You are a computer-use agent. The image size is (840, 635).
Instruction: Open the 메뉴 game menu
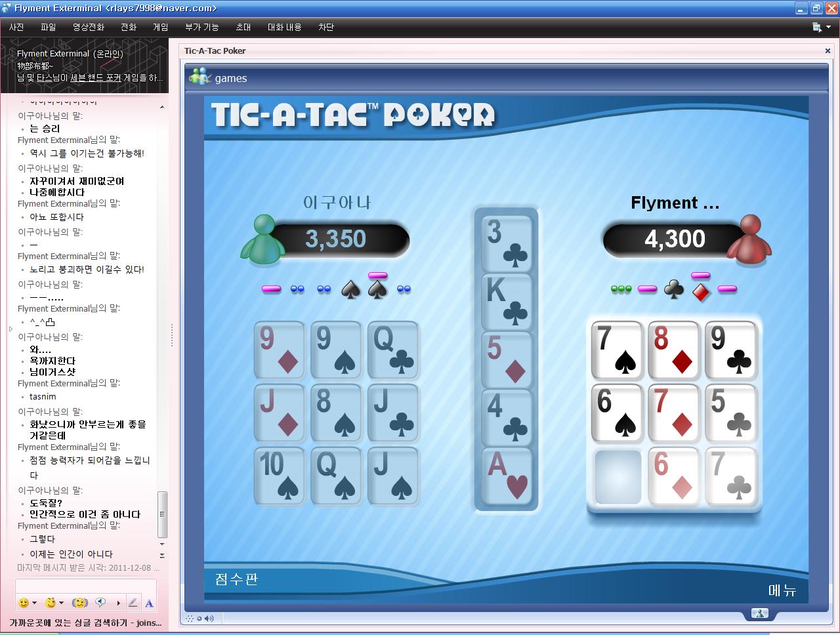(782, 590)
